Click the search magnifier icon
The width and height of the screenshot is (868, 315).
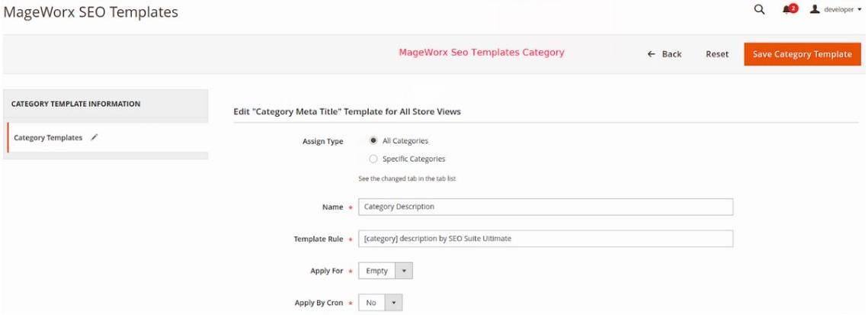pos(758,10)
